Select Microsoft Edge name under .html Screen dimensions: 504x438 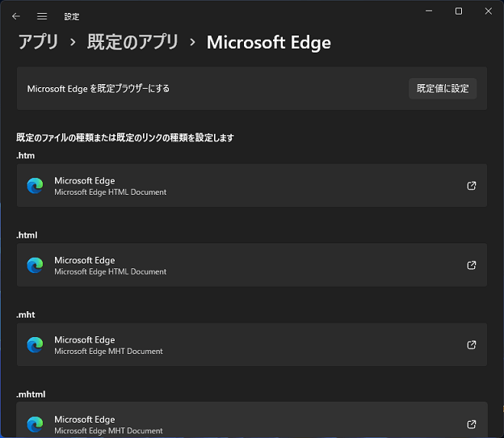(85, 260)
